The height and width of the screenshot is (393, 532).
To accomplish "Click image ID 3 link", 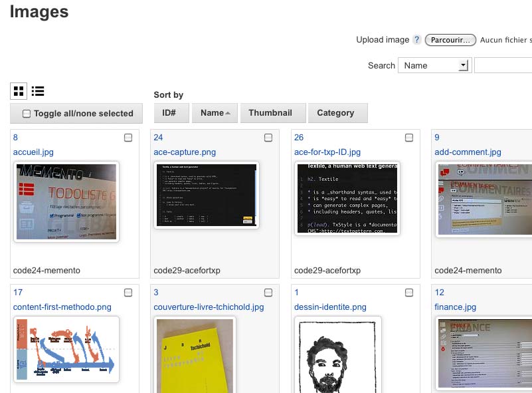I will tap(156, 293).
